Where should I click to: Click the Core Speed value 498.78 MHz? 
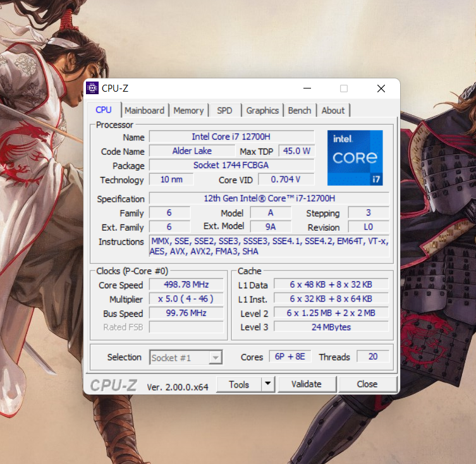(x=186, y=284)
